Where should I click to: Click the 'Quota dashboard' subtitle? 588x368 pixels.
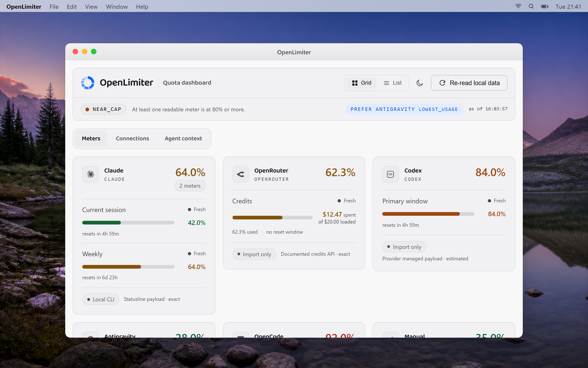(x=187, y=83)
